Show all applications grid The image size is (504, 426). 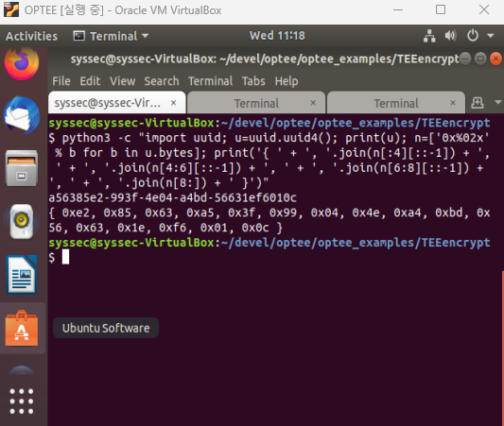(x=22, y=401)
